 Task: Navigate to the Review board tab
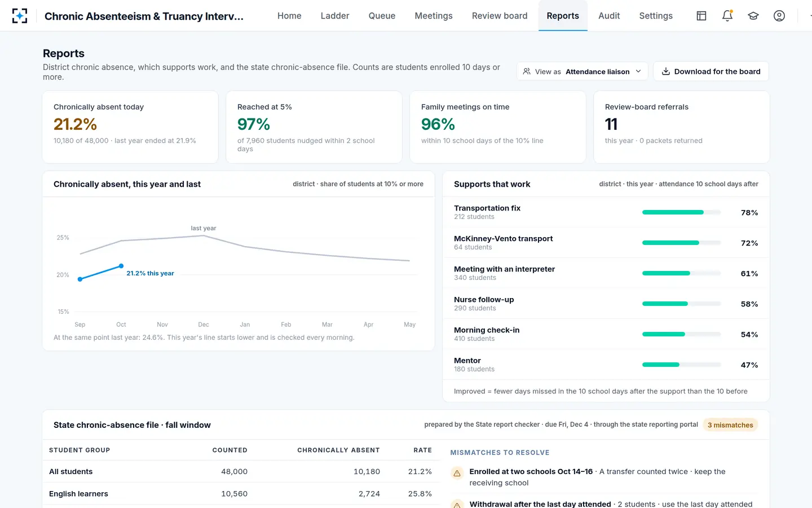pos(500,16)
